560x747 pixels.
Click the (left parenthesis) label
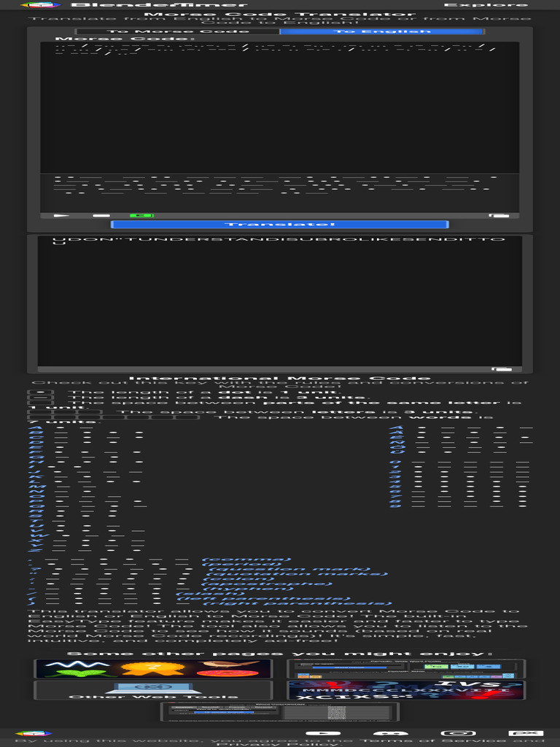coord(263,599)
